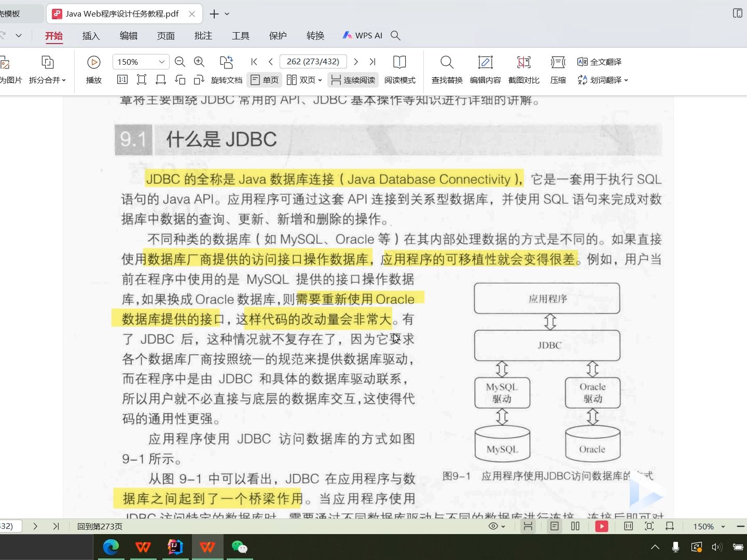Toggle the sidebar panel icon at top right

pyautogui.click(x=738, y=13)
